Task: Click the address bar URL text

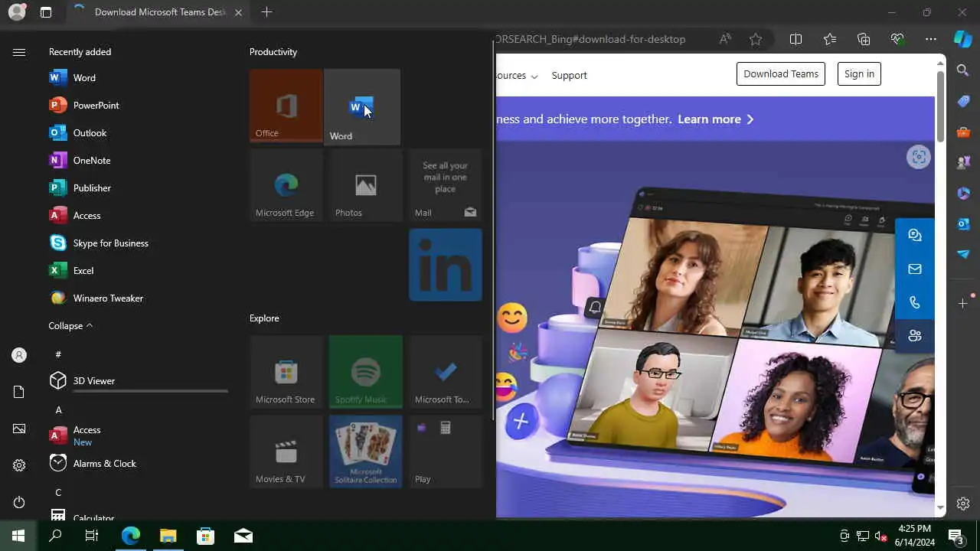Action: 590,39
